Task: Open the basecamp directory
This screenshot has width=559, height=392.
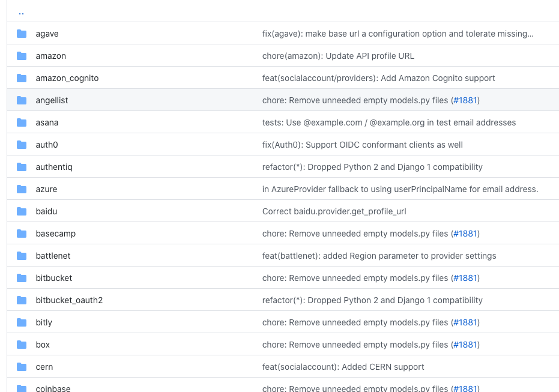Action: (55, 234)
